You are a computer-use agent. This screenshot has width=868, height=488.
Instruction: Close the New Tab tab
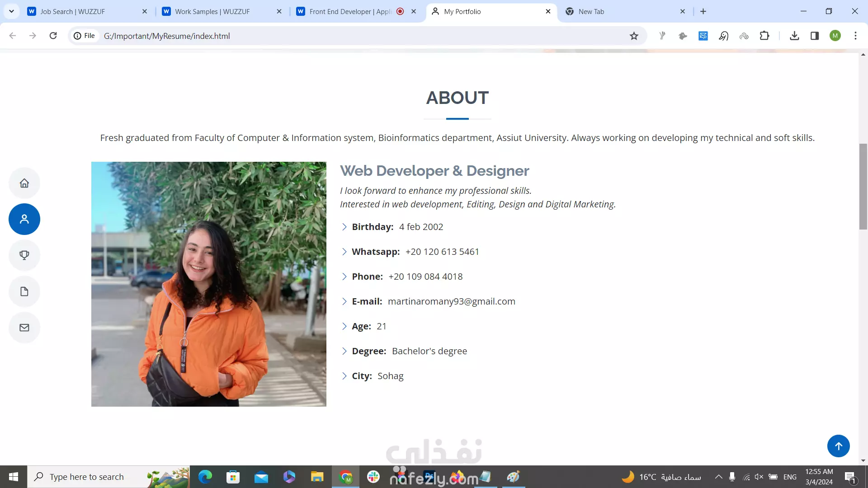[x=683, y=11]
